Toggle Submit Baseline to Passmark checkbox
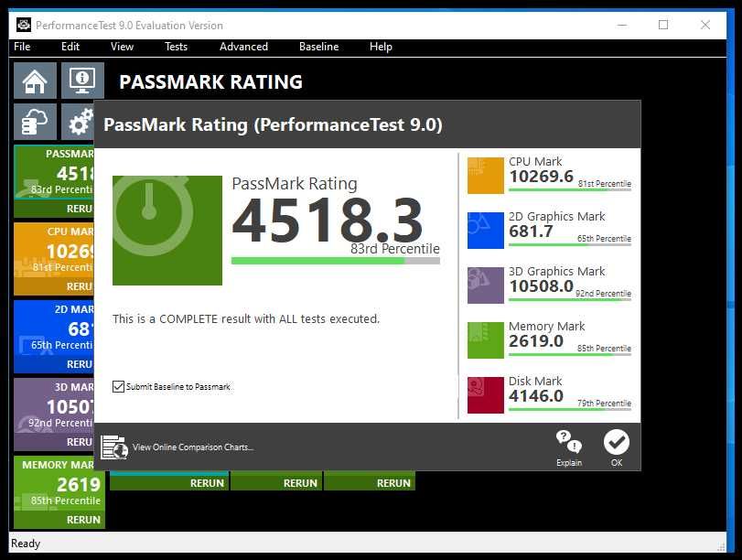742x560 pixels. coord(118,387)
